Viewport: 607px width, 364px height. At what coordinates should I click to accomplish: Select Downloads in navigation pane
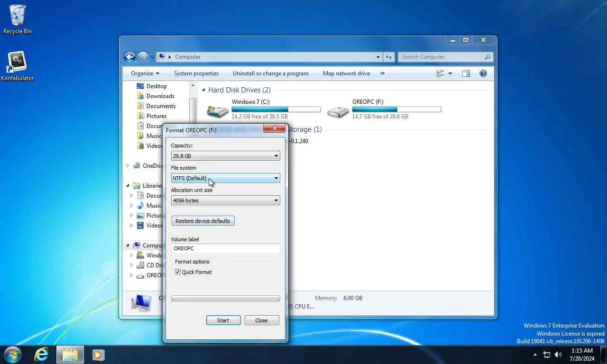click(160, 96)
